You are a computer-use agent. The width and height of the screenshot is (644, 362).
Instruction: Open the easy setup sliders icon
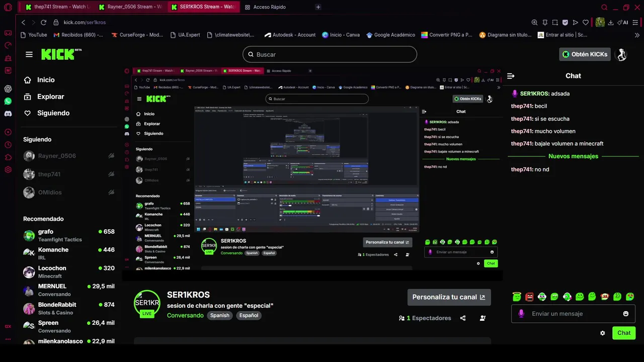[x=635, y=23]
